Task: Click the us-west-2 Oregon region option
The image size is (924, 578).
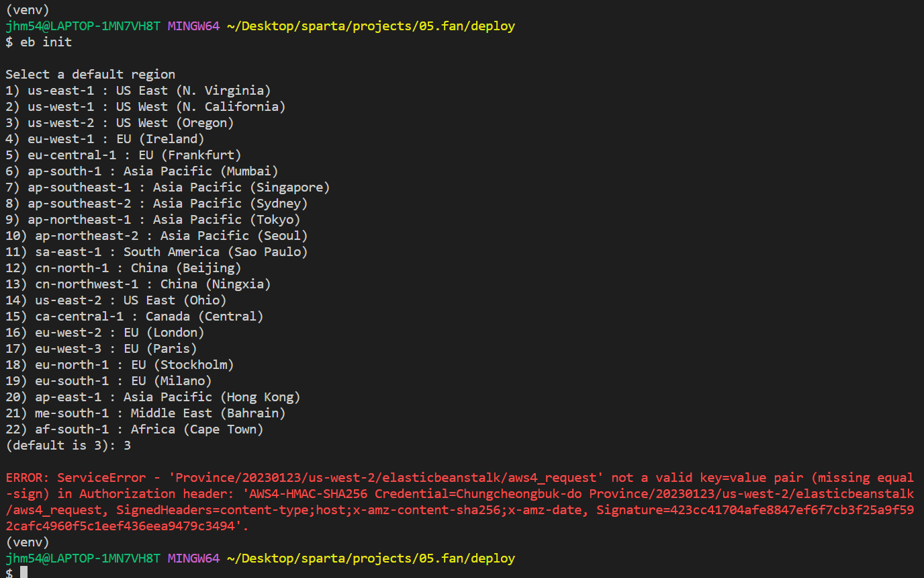Action: coord(120,123)
